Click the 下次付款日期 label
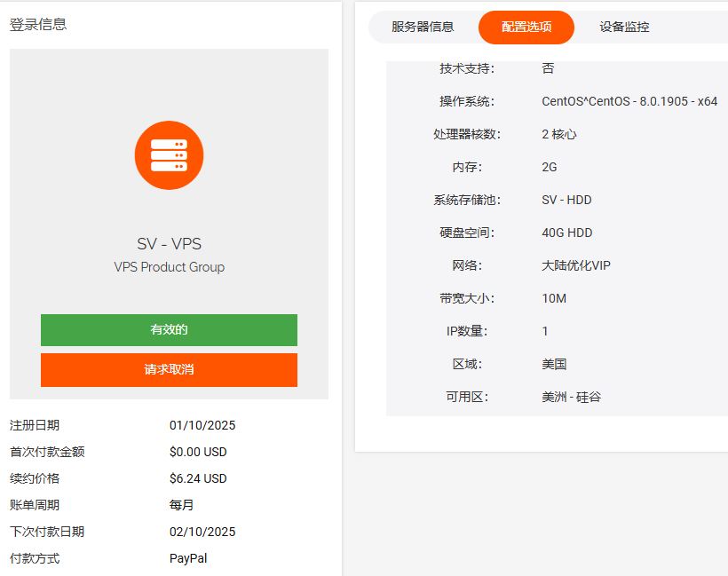The height and width of the screenshot is (576, 728). [x=47, y=532]
